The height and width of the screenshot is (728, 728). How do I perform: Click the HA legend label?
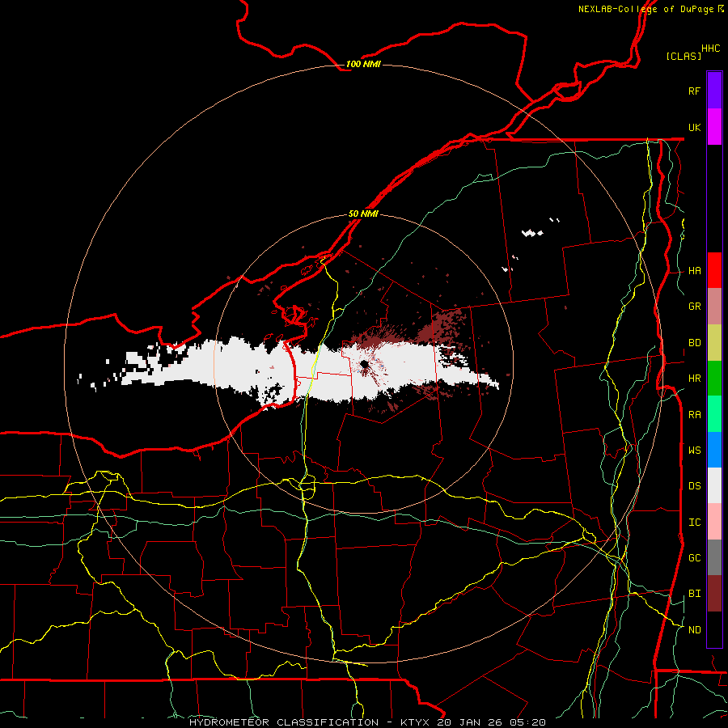pos(694,270)
